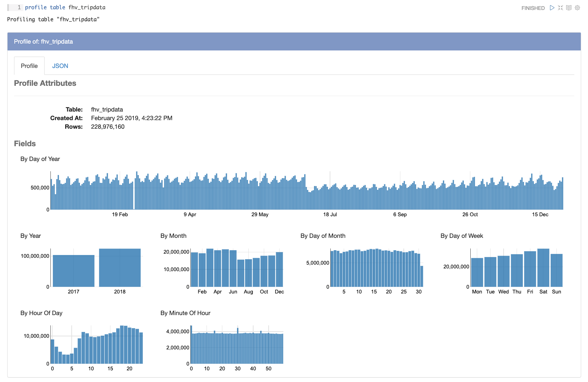588x382 pixels.
Task: Click the 2017 bar in By Year chart
Action: (x=73, y=271)
